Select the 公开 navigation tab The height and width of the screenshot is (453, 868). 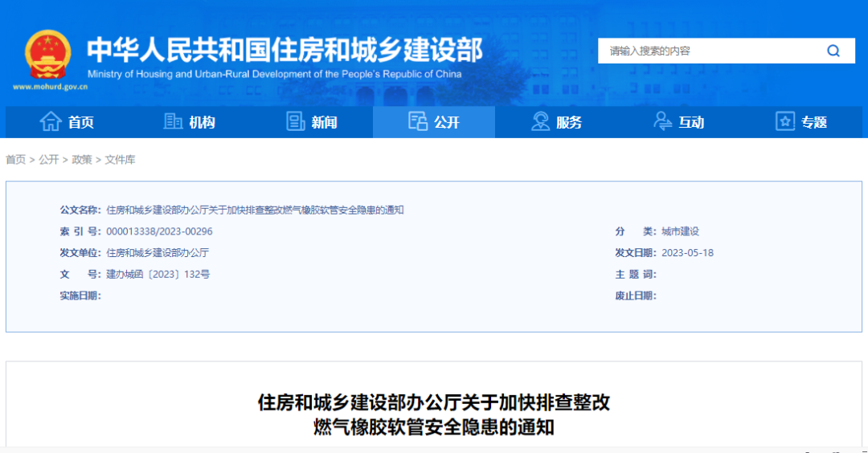point(434,122)
